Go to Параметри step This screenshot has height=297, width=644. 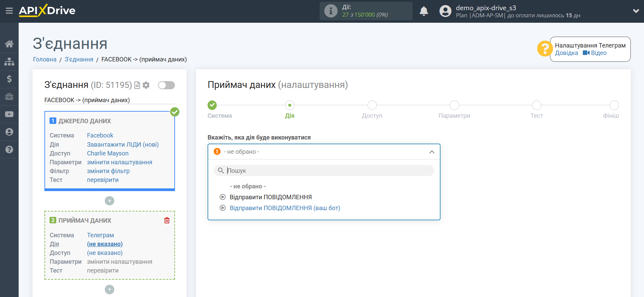(x=454, y=105)
